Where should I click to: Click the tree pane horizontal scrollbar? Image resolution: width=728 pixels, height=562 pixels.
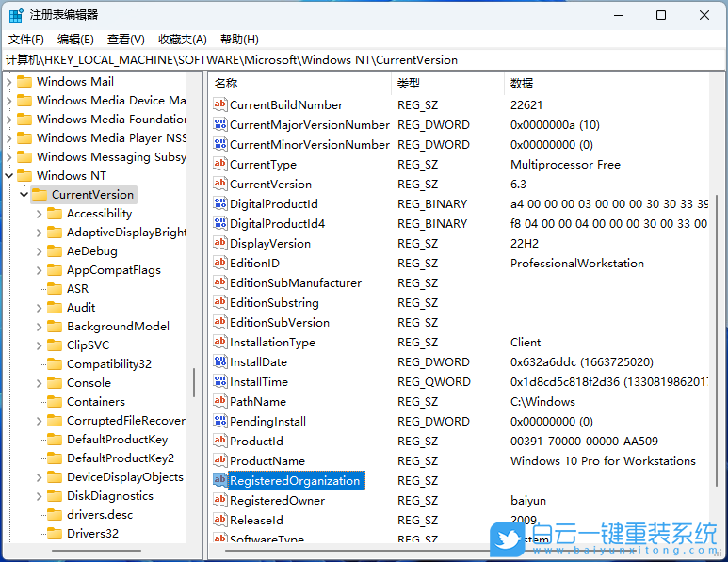click(96, 551)
